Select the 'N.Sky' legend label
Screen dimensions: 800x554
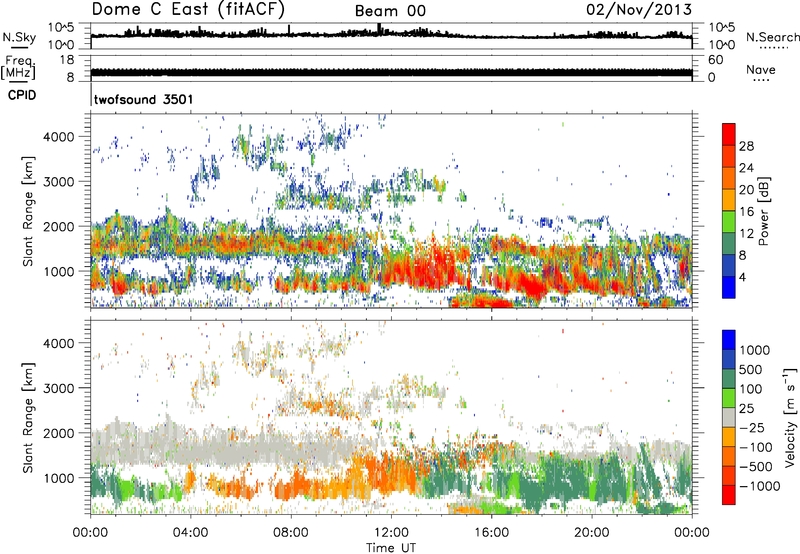click(x=19, y=38)
